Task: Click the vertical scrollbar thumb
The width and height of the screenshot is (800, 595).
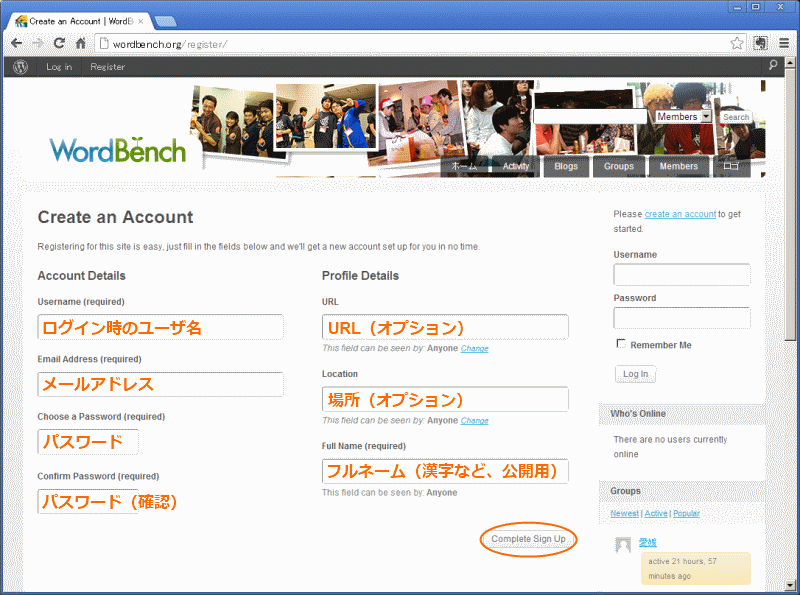Action: pyautogui.click(x=790, y=204)
